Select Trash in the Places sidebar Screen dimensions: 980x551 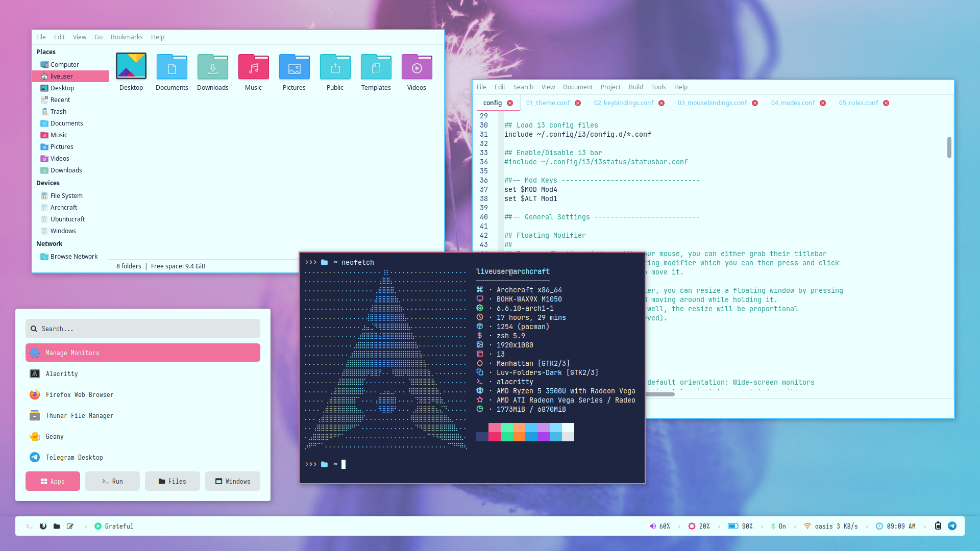(58, 112)
